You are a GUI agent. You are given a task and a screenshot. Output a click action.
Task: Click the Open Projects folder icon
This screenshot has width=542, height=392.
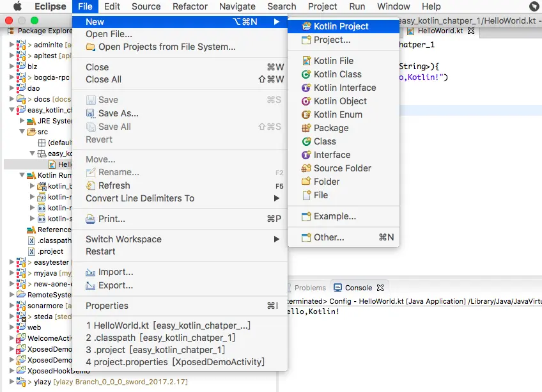pyautogui.click(x=91, y=47)
